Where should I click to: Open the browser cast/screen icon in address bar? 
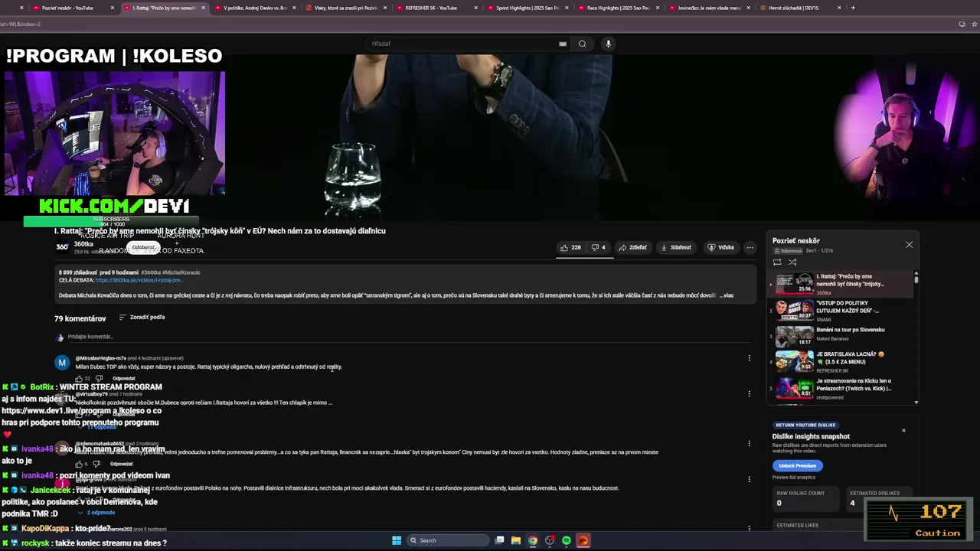[x=962, y=24]
